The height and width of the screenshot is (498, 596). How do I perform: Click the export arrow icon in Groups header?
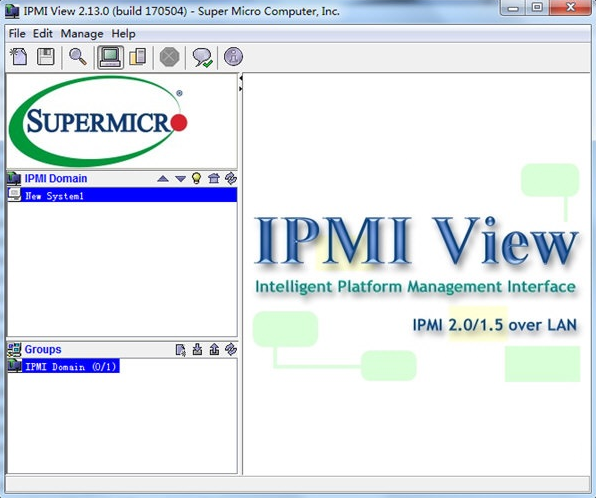tap(214, 349)
